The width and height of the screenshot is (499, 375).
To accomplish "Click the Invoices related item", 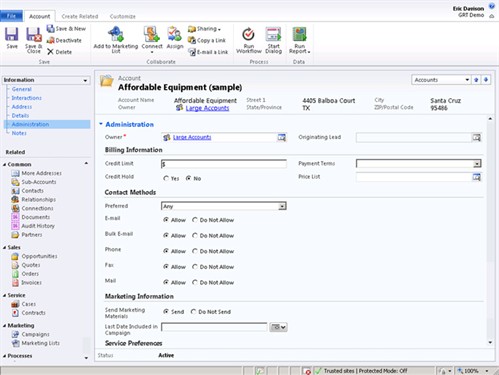I will coord(27,282).
